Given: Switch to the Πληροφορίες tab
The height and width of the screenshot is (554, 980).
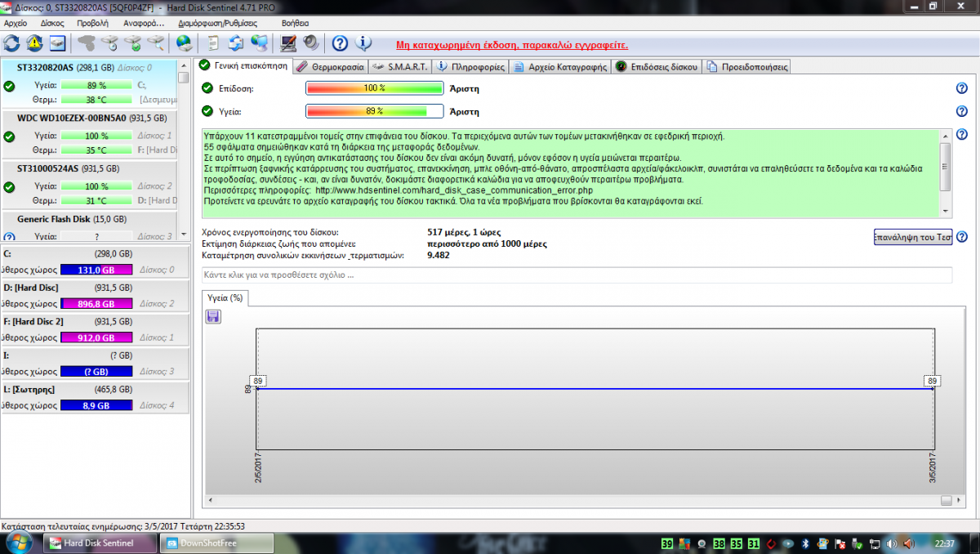Looking at the screenshot, I should (471, 67).
